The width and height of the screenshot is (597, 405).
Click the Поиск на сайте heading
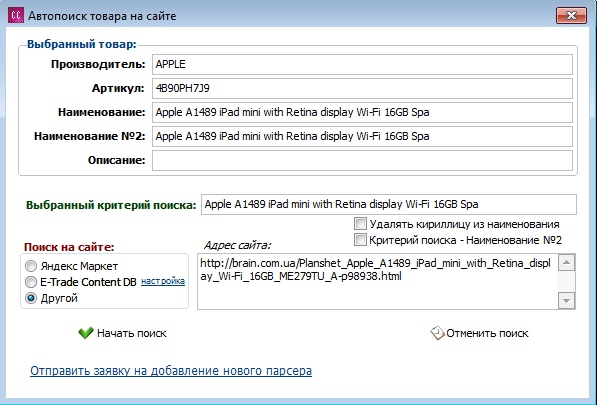(x=69, y=247)
